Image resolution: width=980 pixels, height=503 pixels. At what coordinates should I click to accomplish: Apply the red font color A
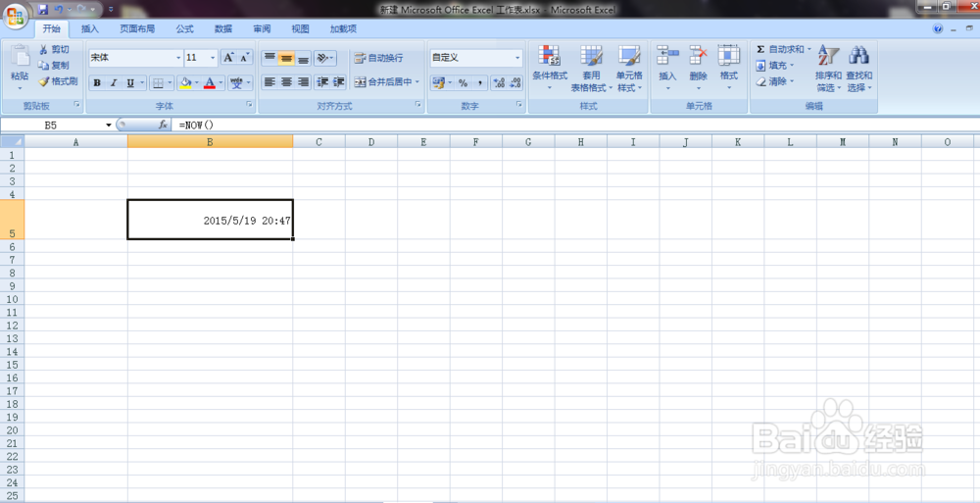[210, 82]
